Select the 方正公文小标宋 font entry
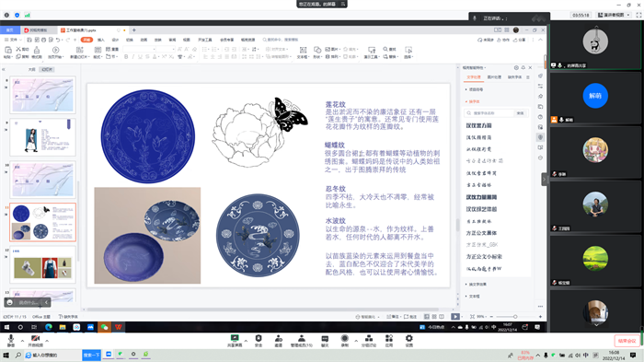The width and height of the screenshot is (644, 362). (x=484, y=257)
